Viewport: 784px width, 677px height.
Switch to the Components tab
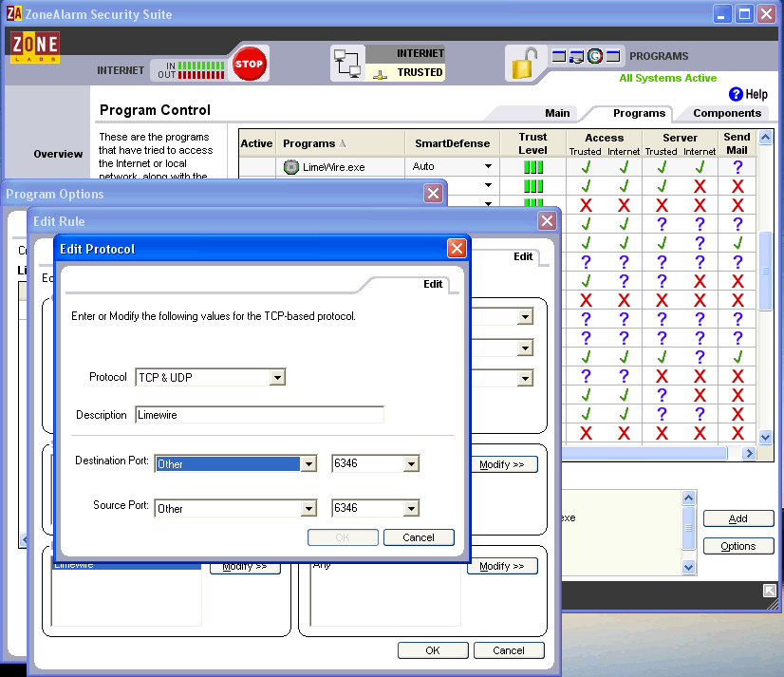click(726, 113)
